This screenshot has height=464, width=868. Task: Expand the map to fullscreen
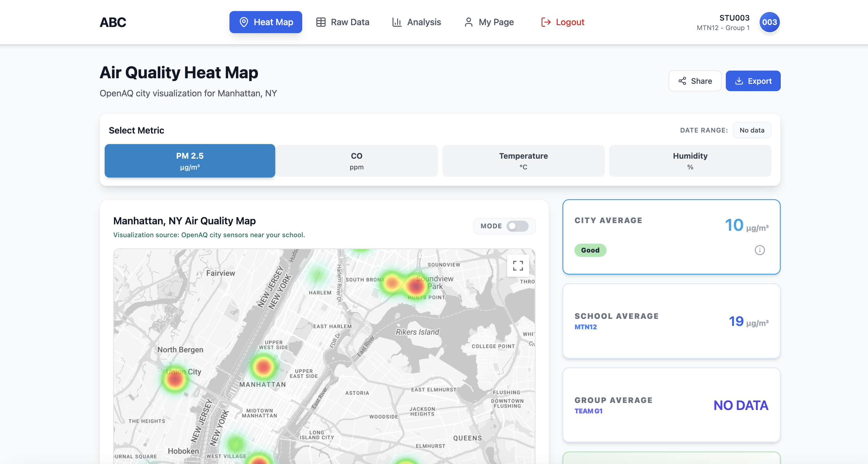(x=518, y=266)
